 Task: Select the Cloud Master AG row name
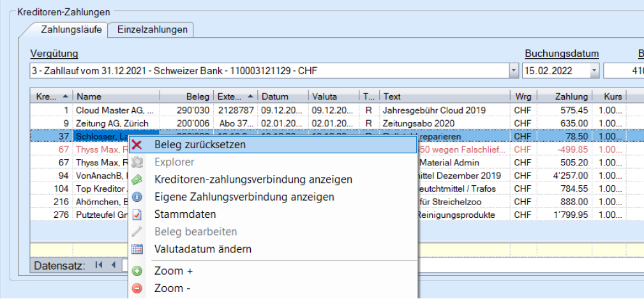coord(115,111)
